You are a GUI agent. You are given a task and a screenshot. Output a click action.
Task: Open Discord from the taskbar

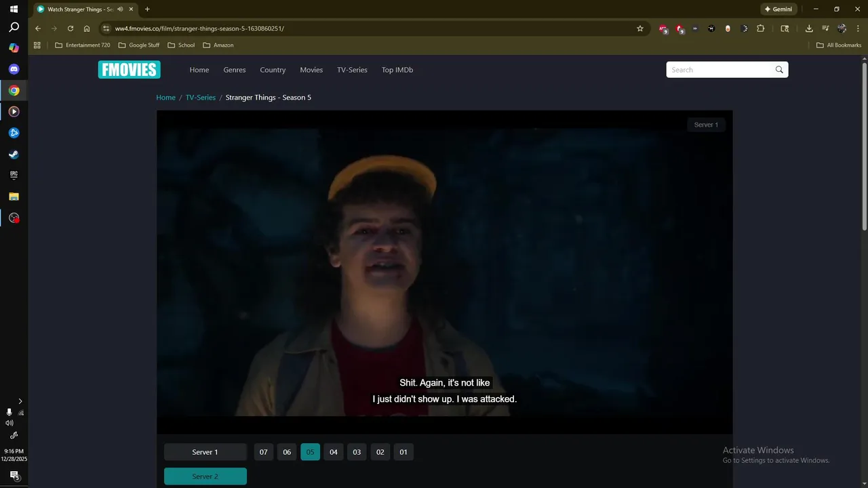tap(14, 69)
